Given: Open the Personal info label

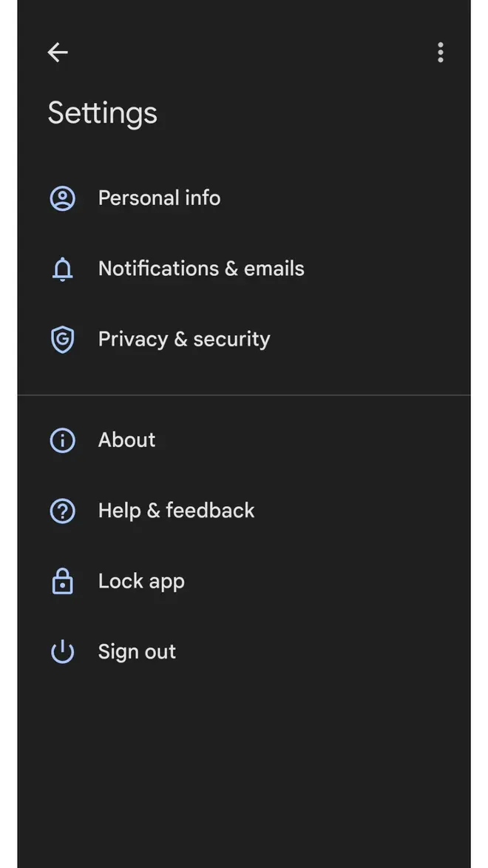Looking at the screenshot, I should (x=159, y=198).
